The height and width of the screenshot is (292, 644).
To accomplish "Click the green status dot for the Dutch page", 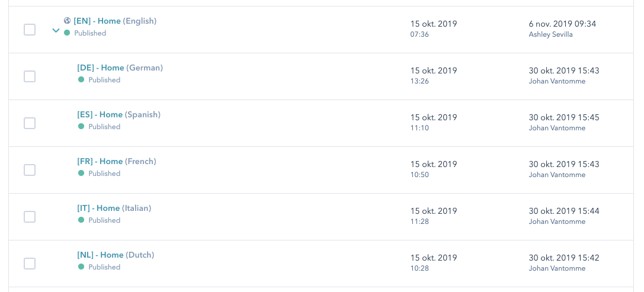I will point(81,267).
